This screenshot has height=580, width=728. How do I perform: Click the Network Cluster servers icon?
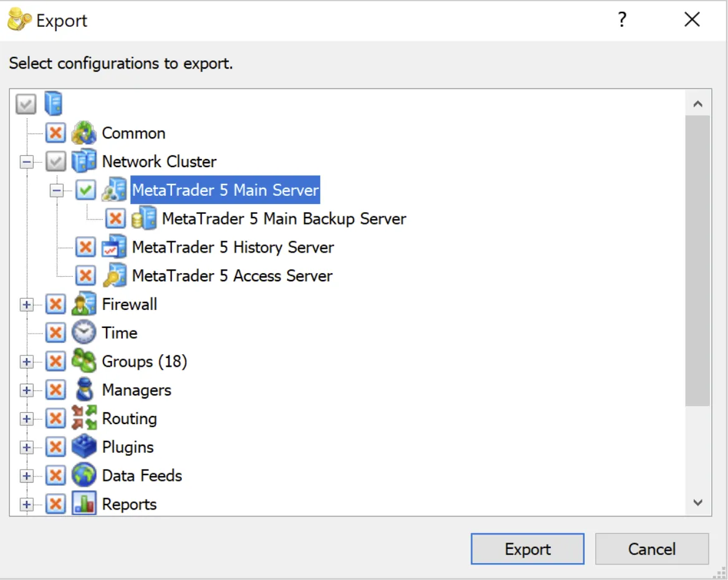click(84, 162)
